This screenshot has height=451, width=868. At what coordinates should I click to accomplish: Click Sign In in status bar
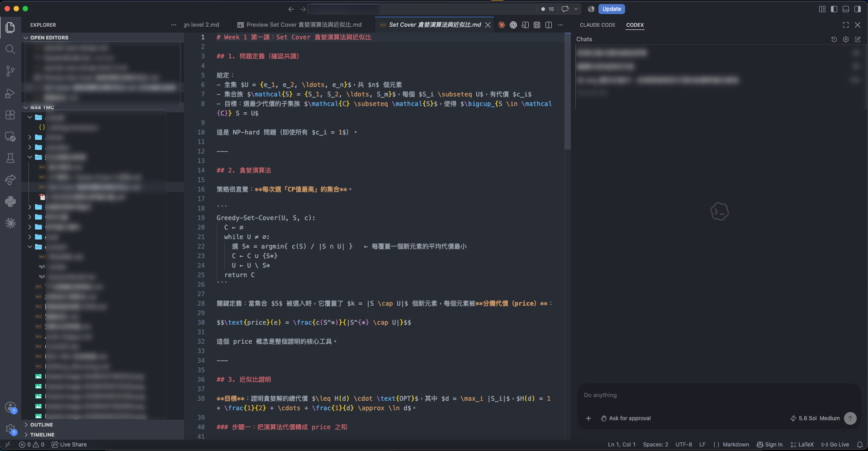769,445
